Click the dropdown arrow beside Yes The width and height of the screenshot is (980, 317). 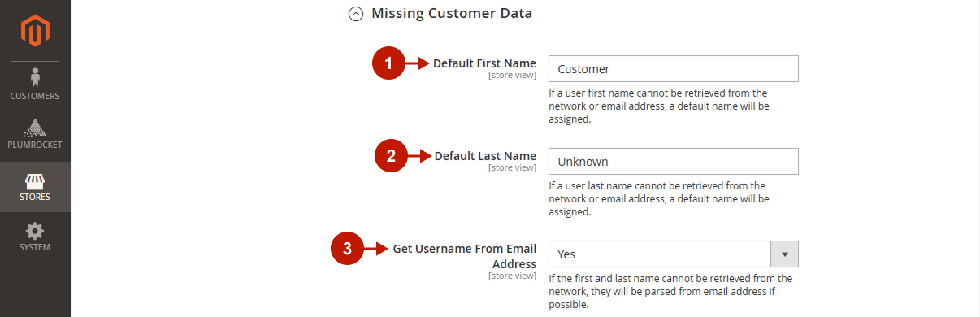(784, 254)
